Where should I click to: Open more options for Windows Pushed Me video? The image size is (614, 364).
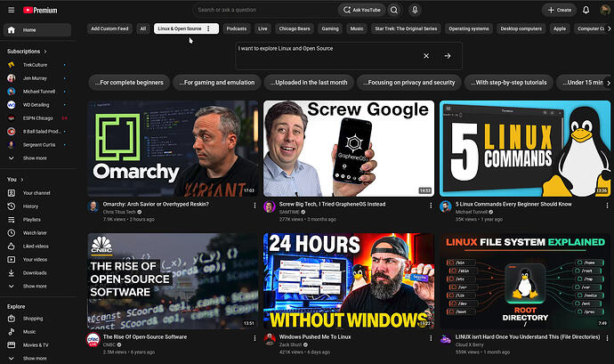coord(431,338)
